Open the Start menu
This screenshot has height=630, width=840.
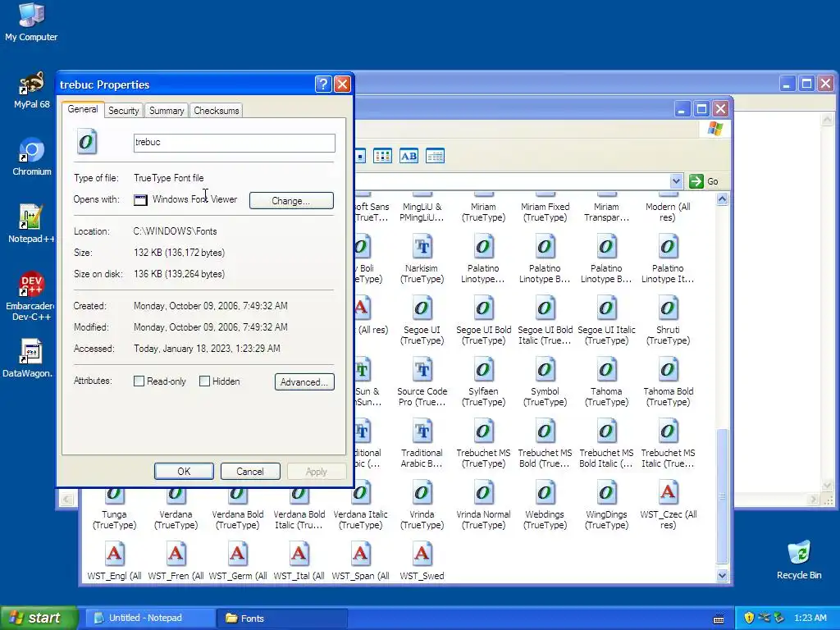(x=39, y=618)
